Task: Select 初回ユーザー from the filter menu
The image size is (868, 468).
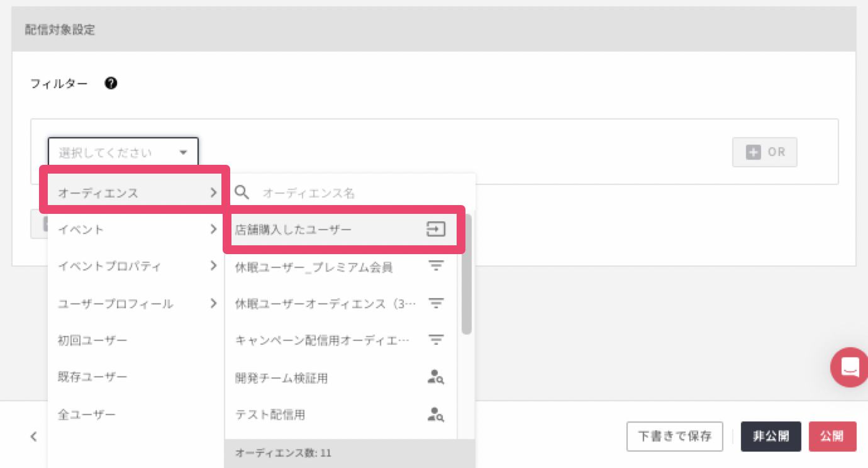Action: (136, 340)
